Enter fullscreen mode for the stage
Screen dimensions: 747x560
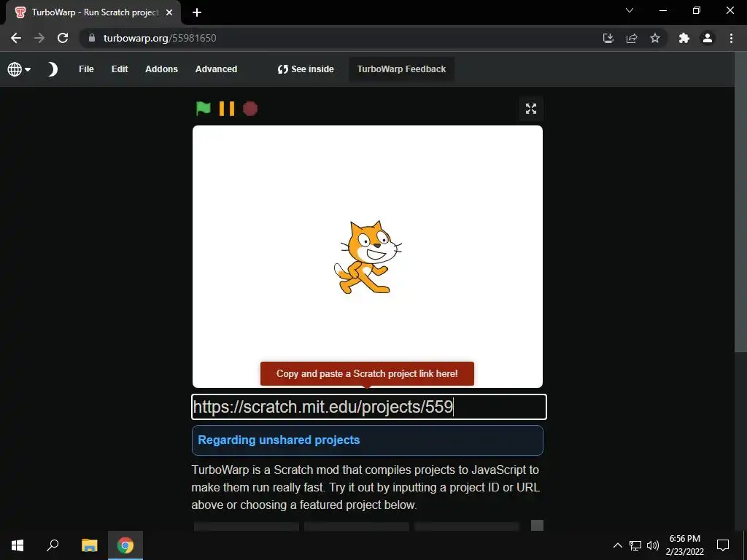(531, 109)
